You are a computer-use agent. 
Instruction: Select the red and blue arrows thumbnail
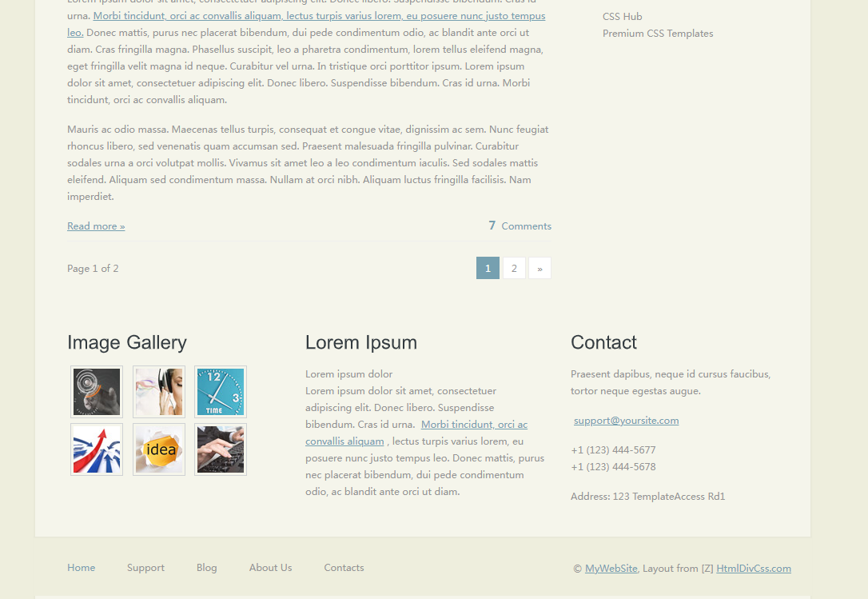(97, 449)
